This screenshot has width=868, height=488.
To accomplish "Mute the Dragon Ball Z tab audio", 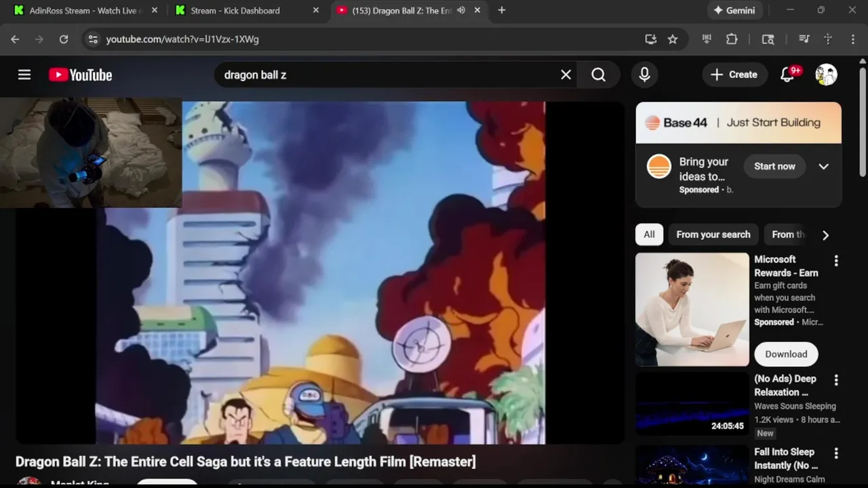I will click(x=461, y=10).
